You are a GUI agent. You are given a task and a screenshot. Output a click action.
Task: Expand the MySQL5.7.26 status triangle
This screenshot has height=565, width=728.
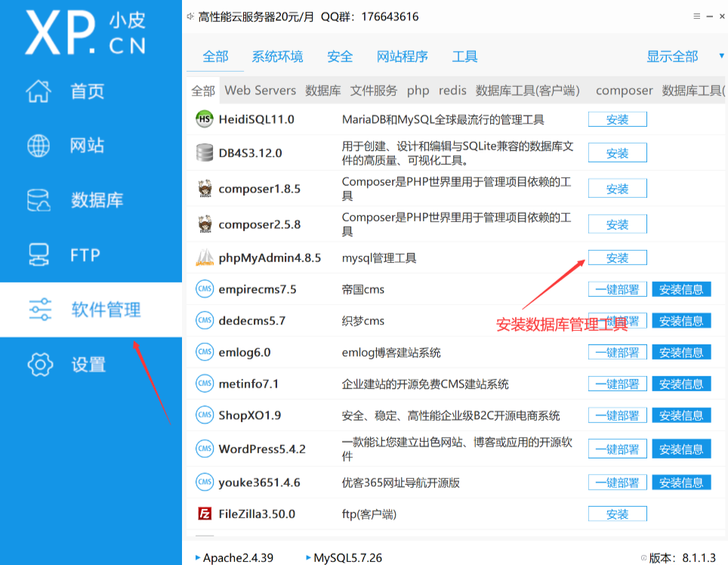(x=308, y=557)
